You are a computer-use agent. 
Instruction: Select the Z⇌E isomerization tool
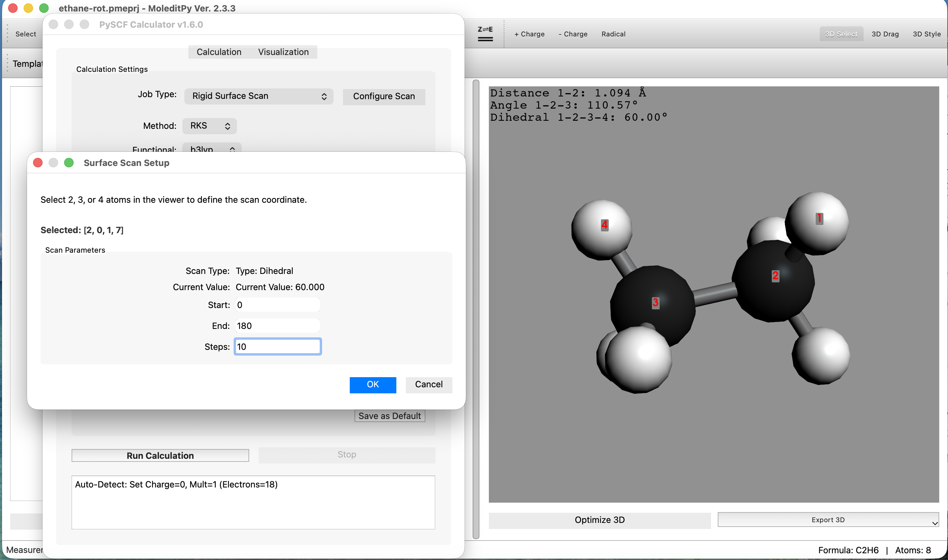pos(484,34)
